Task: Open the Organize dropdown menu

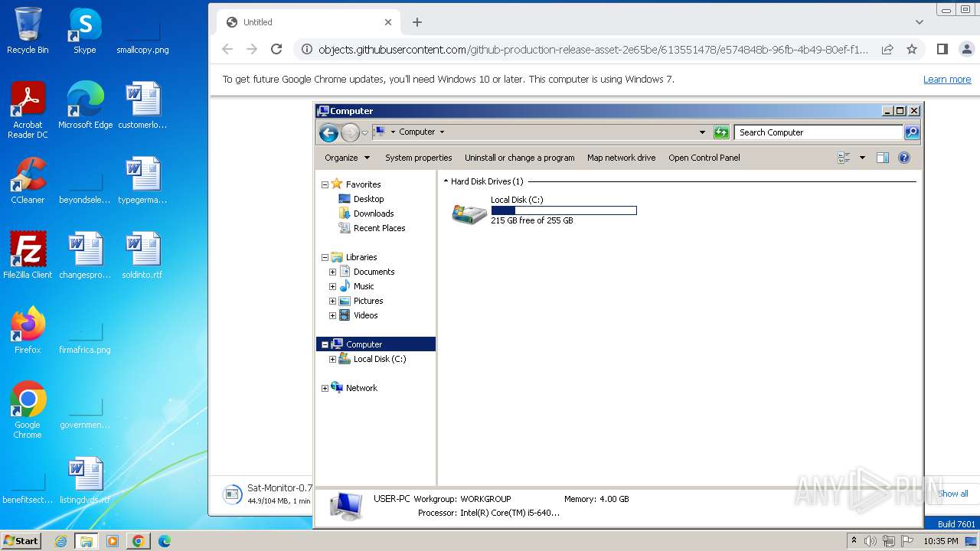Action: coord(347,158)
